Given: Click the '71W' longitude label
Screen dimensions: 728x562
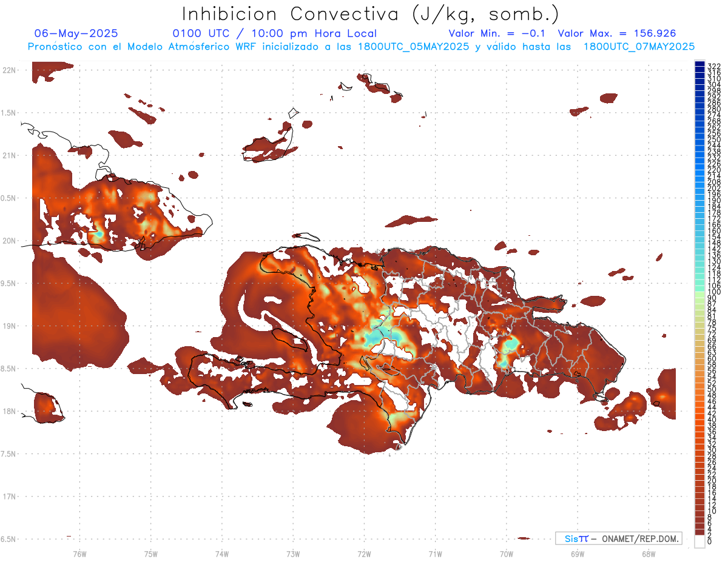Looking at the screenshot, I should [x=435, y=554].
